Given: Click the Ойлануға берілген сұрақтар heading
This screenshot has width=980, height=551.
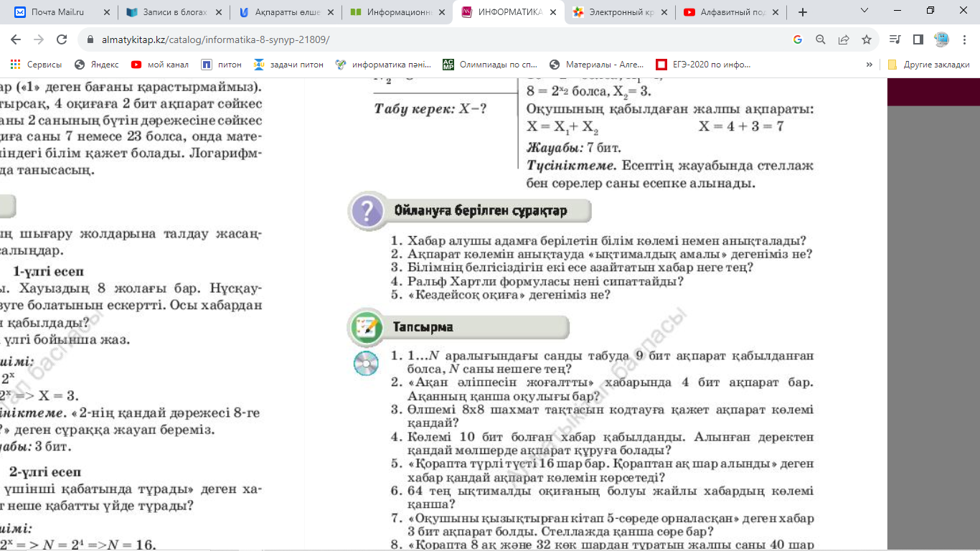Looking at the screenshot, I should 481,211.
